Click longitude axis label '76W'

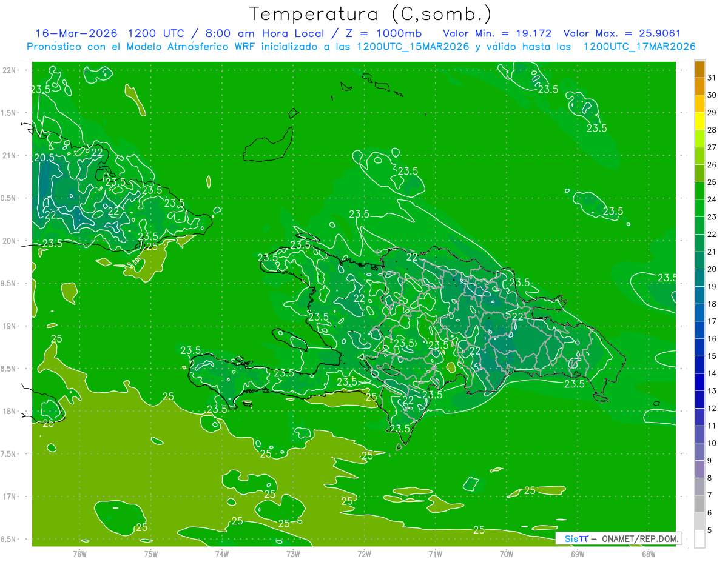(x=79, y=554)
